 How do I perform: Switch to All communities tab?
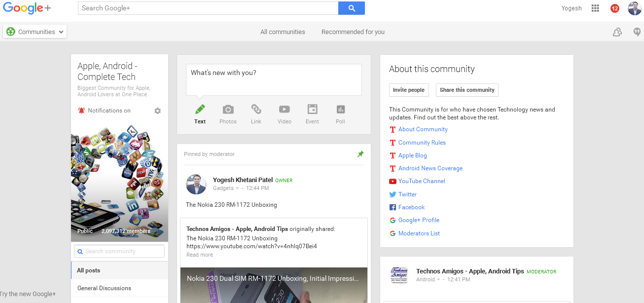pos(283,32)
